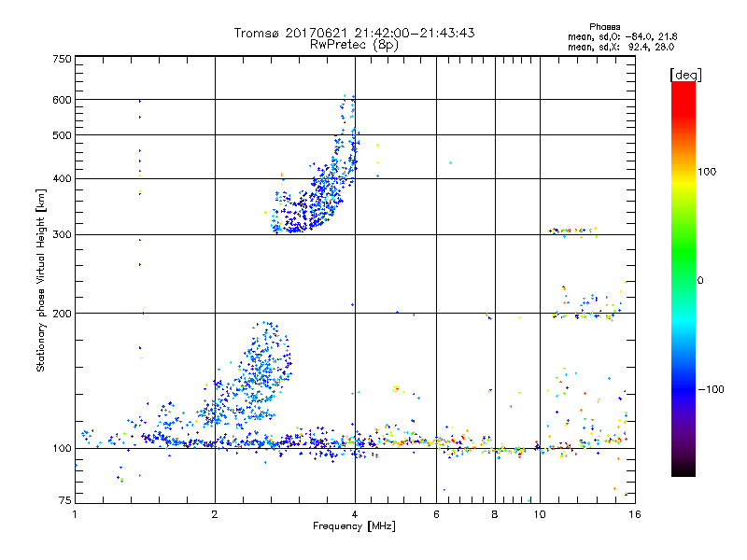Click the '8' tick on the frequency axis
747x560 pixels.
point(495,514)
